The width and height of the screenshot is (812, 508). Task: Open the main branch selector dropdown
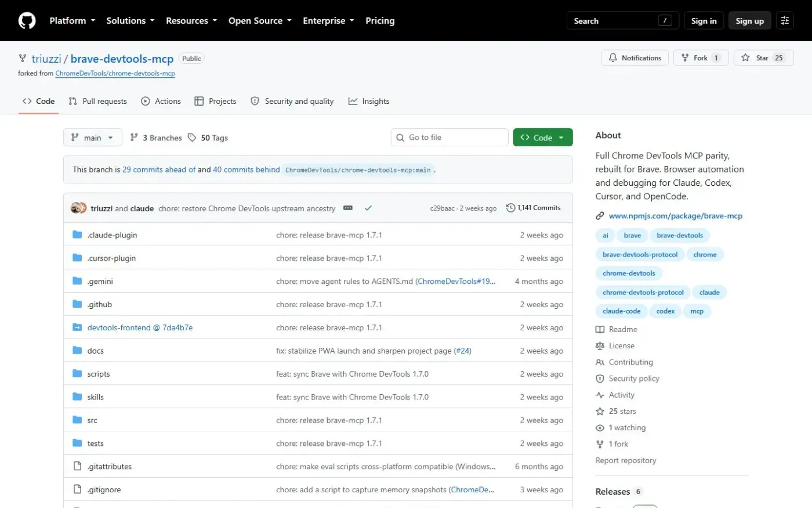[x=93, y=138]
